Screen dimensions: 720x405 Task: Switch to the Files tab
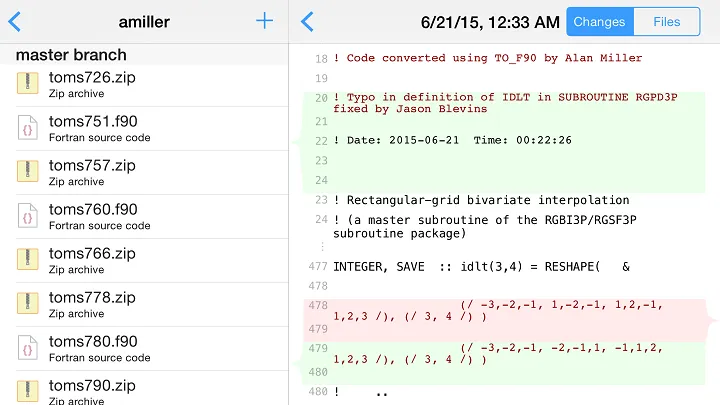point(666,21)
